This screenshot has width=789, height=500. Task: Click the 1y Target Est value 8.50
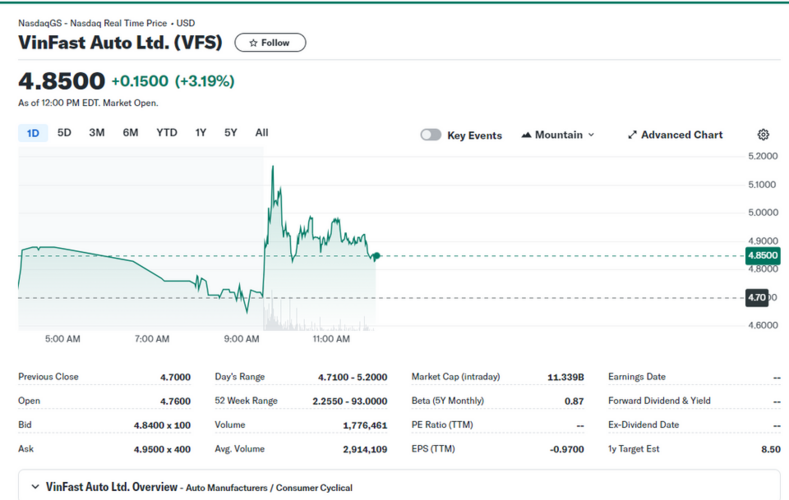pos(771,449)
